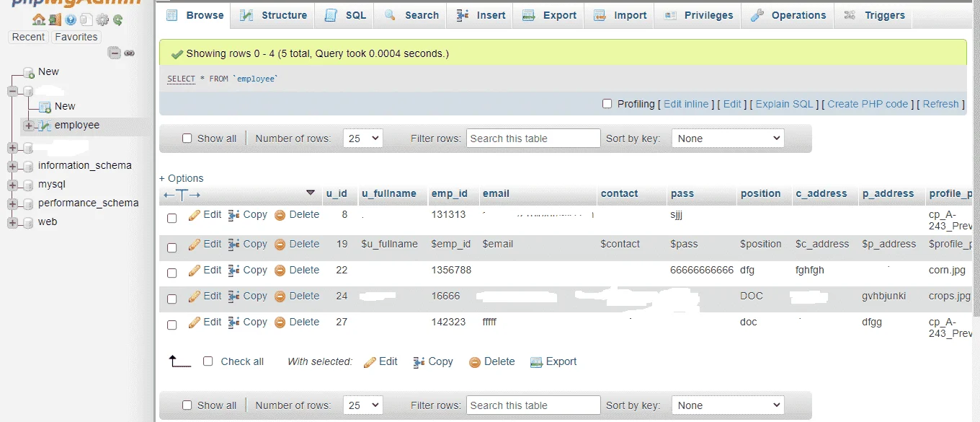This screenshot has width=980, height=422.
Task: Sort by the emp_id column header
Action: click(x=450, y=193)
